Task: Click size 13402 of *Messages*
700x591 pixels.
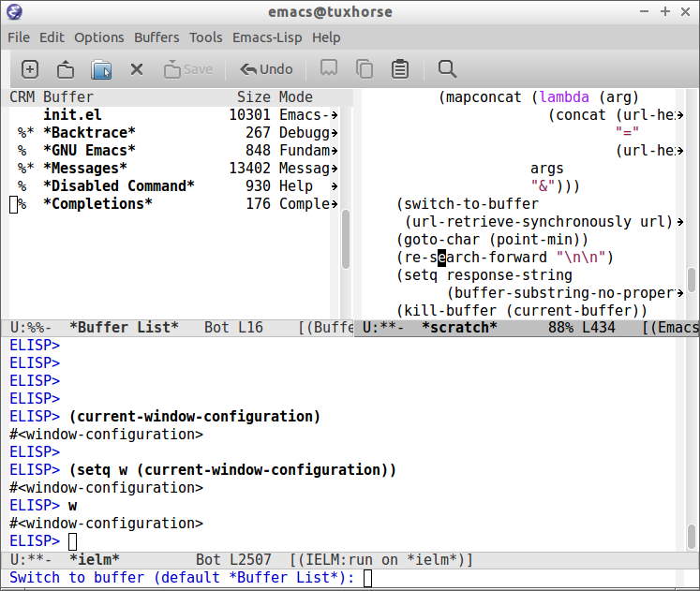Action: coord(249,169)
